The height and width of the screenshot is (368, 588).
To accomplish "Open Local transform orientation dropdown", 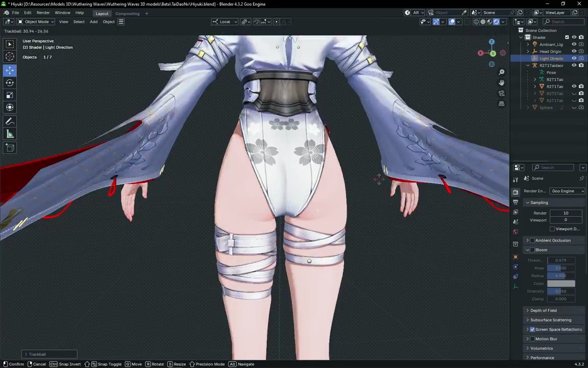I will (225, 22).
